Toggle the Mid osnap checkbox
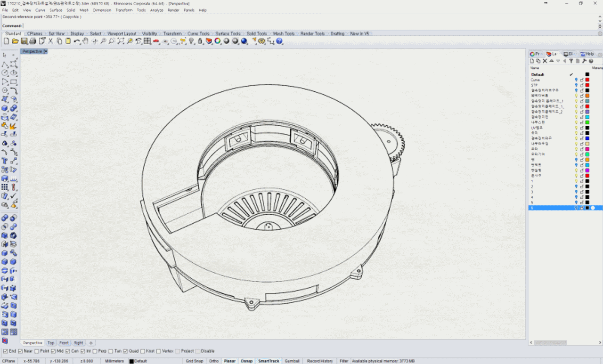 click(54, 351)
